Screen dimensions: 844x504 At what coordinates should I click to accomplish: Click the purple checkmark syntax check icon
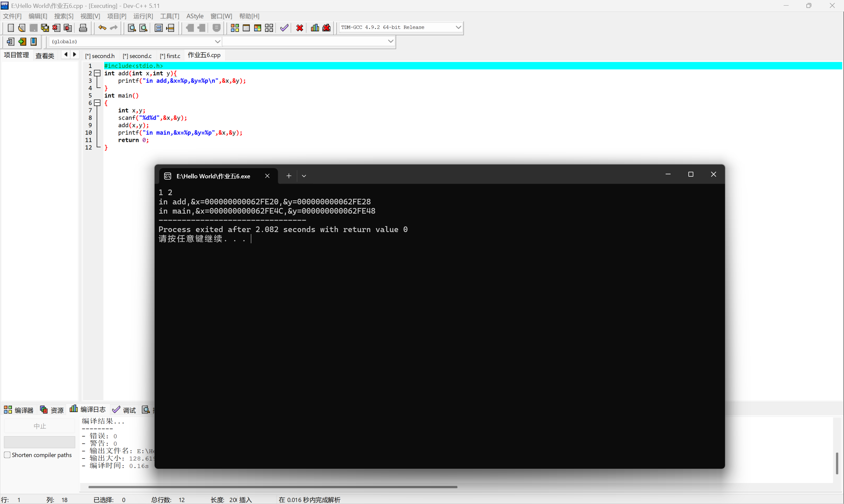(284, 28)
